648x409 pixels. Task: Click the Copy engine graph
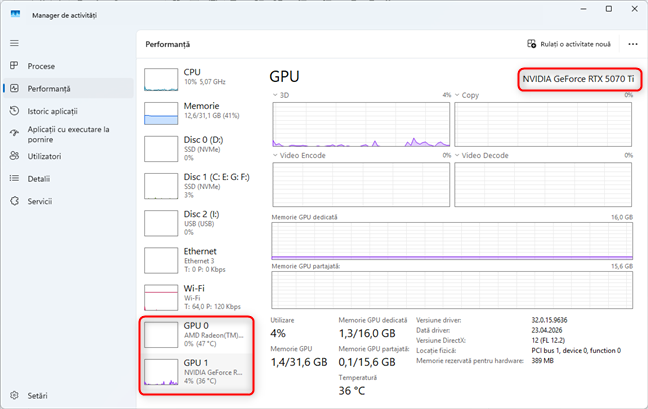543,124
